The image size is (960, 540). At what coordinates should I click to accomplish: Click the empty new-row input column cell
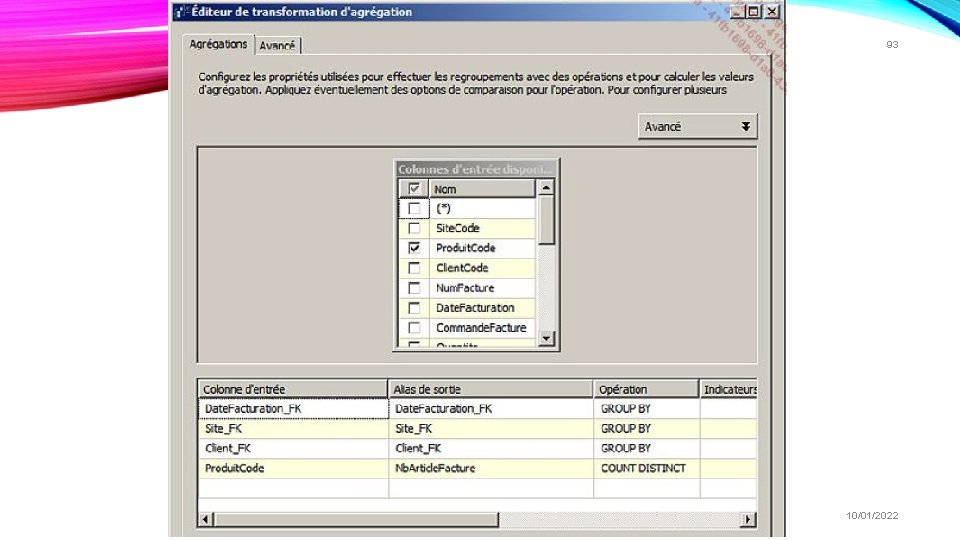[x=293, y=488]
